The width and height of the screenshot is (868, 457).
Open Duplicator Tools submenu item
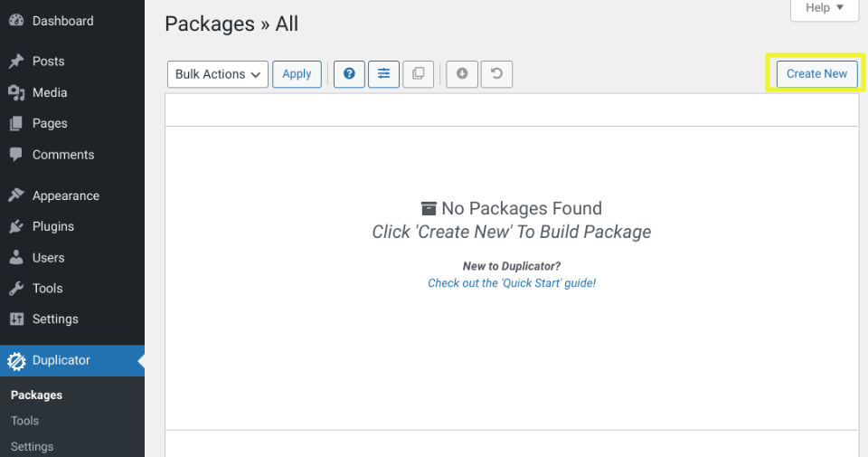pyautogui.click(x=24, y=421)
